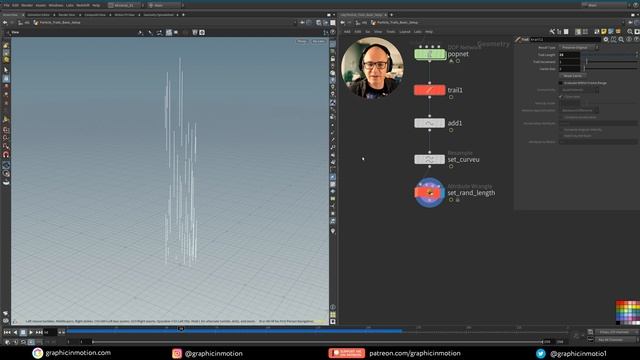Screen dimensions: 640x360
Task: Click the current frame marker on timeline
Action: pyautogui.click(x=181, y=329)
